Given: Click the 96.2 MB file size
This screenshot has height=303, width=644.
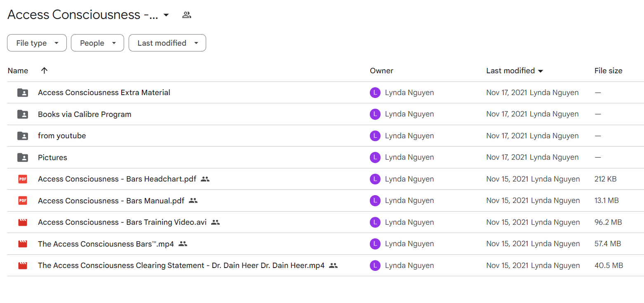Looking at the screenshot, I should (608, 222).
